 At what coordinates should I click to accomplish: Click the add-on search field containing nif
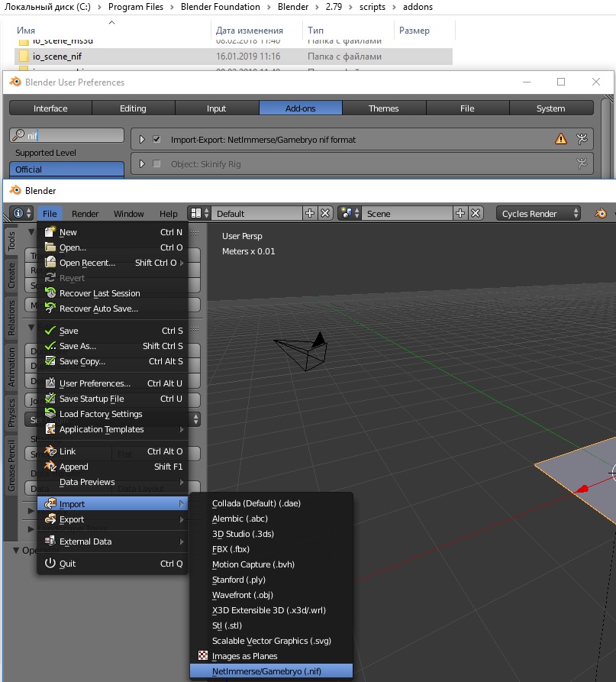click(x=66, y=135)
